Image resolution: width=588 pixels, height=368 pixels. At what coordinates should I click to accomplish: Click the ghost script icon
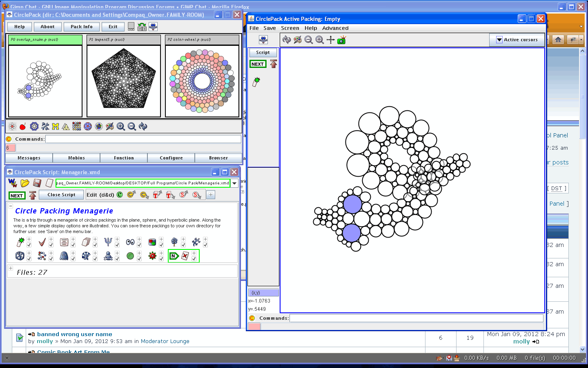pyautogui.click(x=64, y=256)
